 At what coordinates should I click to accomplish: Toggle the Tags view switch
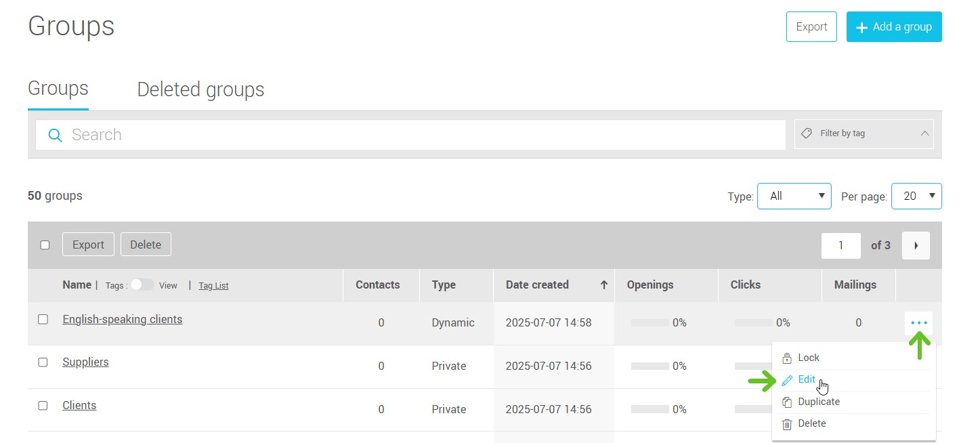pos(142,285)
